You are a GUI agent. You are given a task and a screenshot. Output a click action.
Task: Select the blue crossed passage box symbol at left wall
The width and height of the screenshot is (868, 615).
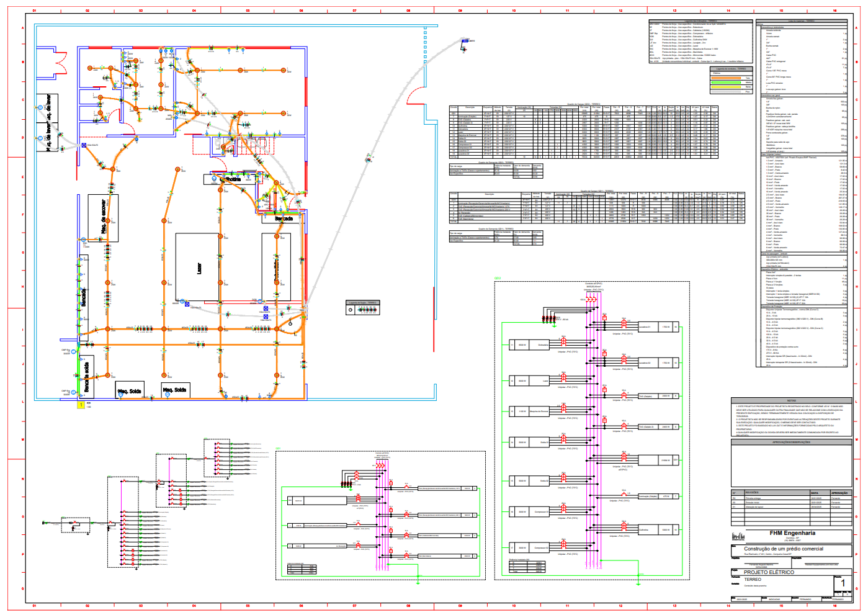point(84,145)
